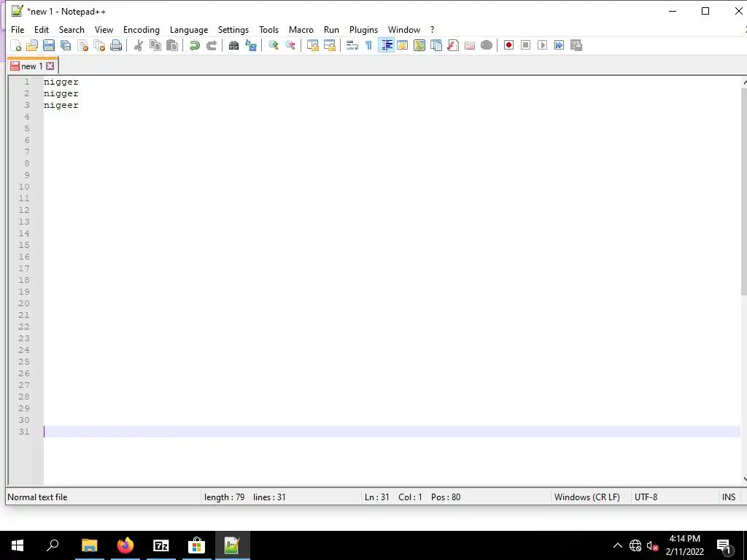Open a file using the Open folder icon

[32, 45]
